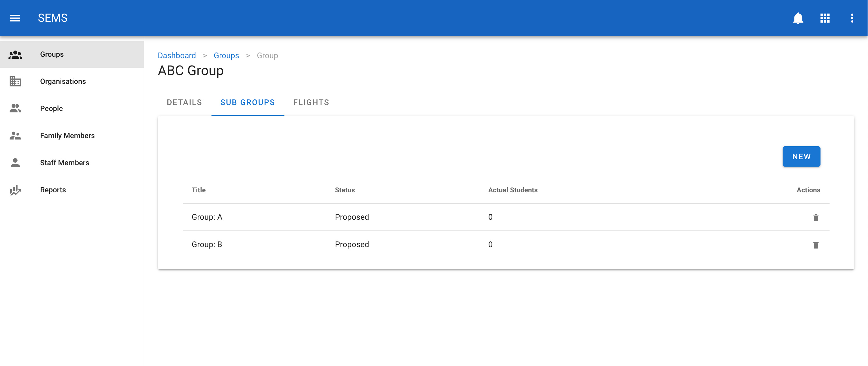Screen dimensions: 868x366
Task: Delete the Group: A sub group
Action: [x=815, y=217]
